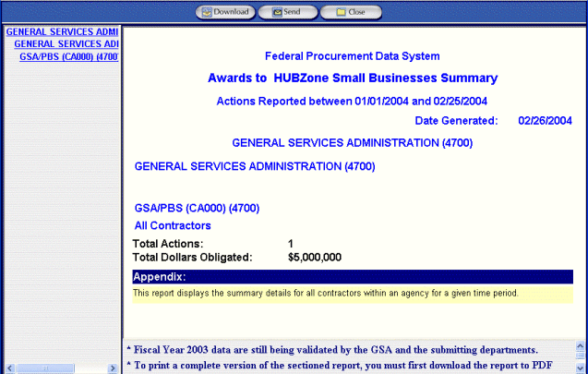588x374 pixels.
Task: Click the Download button
Action: coord(224,12)
